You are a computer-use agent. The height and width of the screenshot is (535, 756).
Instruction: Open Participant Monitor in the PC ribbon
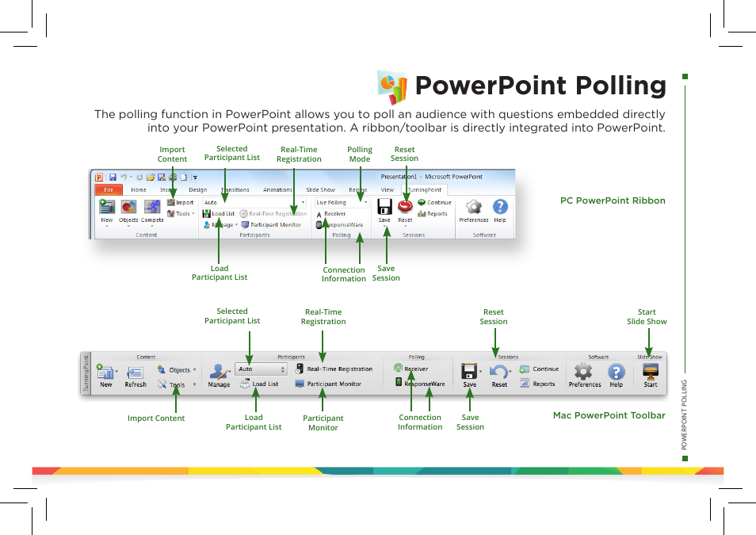click(271, 224)
